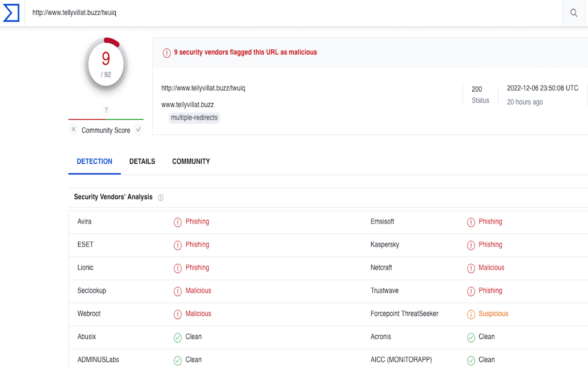Switch to the DETAILS tab
Screen dimensions: 588x368
tap(142, 161)
